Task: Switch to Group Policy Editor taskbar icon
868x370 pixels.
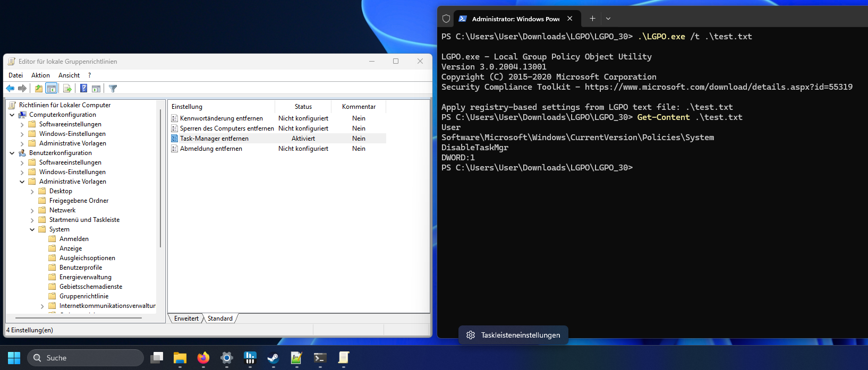Action: pyautogui.click(x=344, y=358)
